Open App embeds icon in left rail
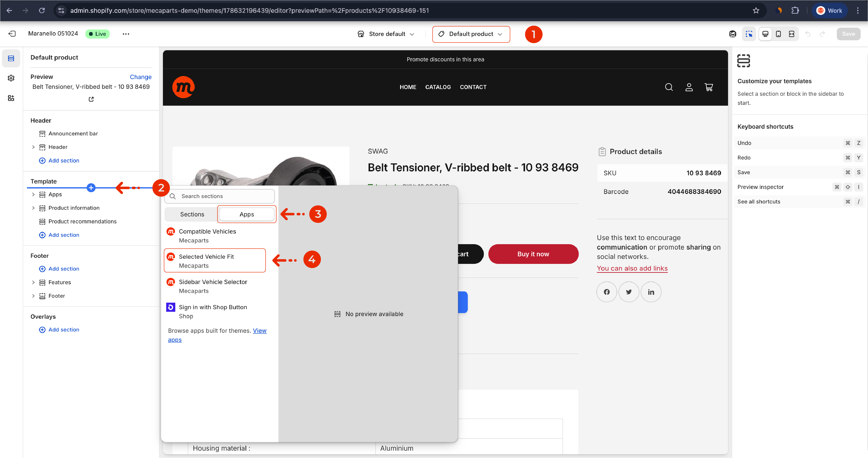Viewport: 868px width, 458px height. tap(11, 98)
